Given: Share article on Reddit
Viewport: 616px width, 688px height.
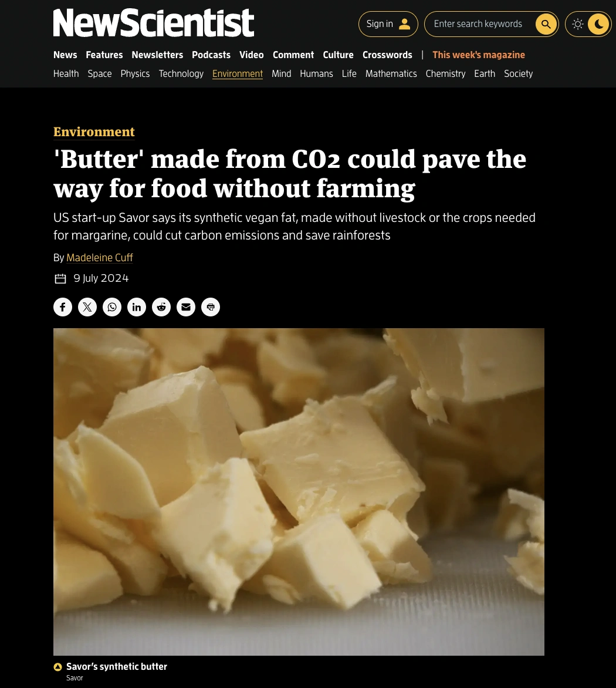Looking at the screenshot, I should click(x=161, y=306).
